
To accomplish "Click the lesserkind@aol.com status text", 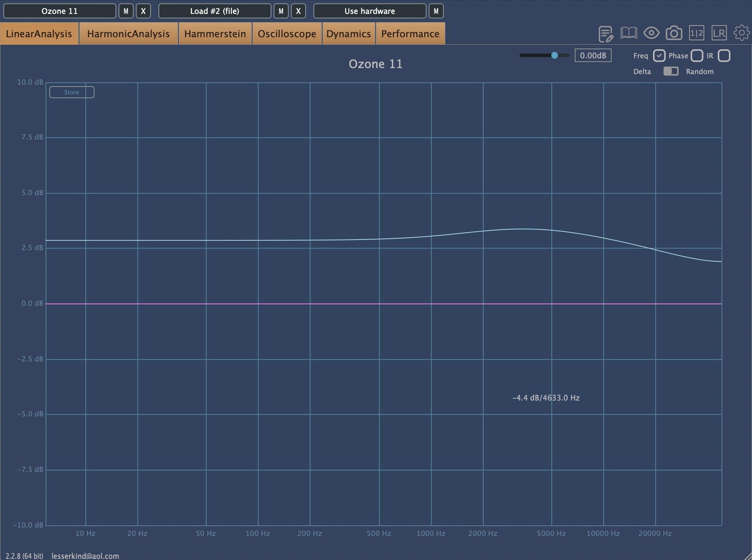I will click(x=85, y=556).
